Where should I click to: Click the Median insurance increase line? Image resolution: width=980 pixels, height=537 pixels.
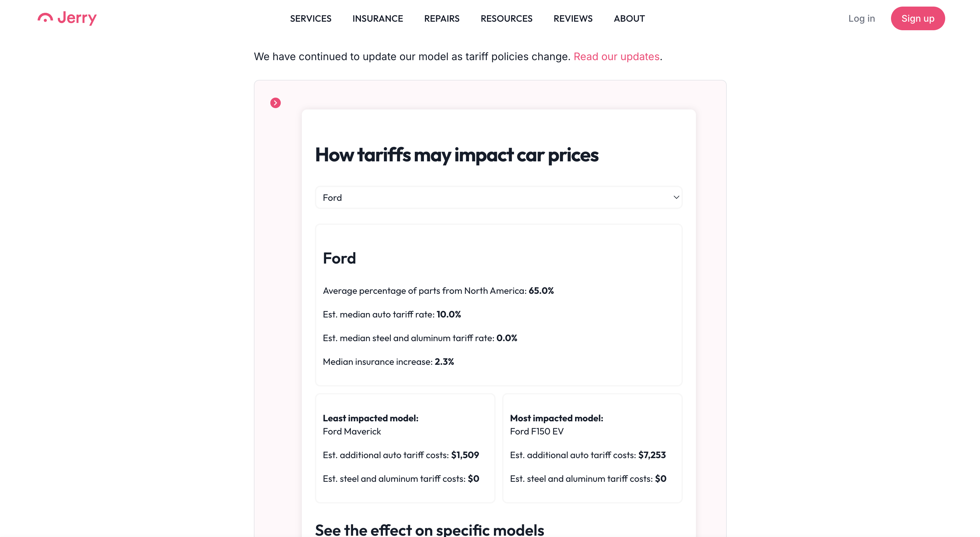pos(388,362)
